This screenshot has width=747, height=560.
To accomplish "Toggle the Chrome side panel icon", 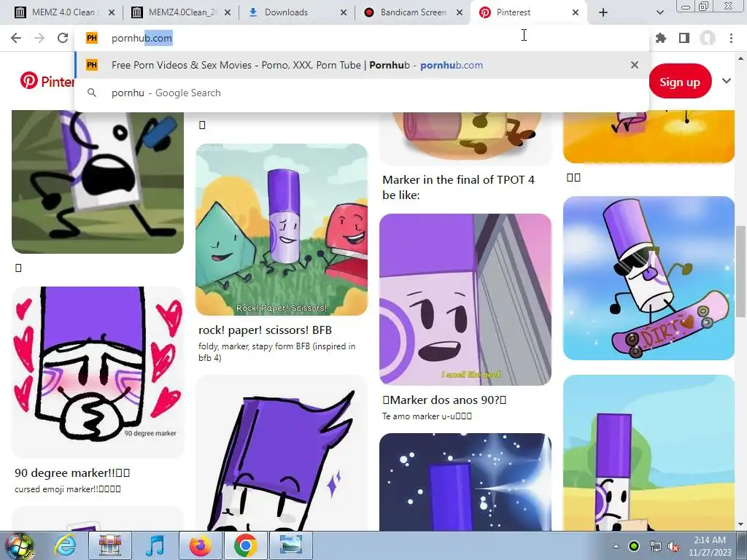I will (x=684, y=38).
